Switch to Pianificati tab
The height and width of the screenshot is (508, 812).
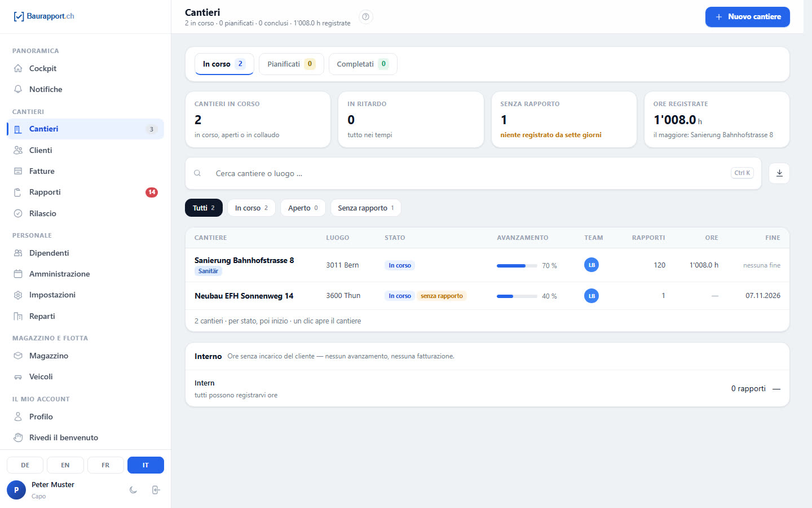pos(292,64)
